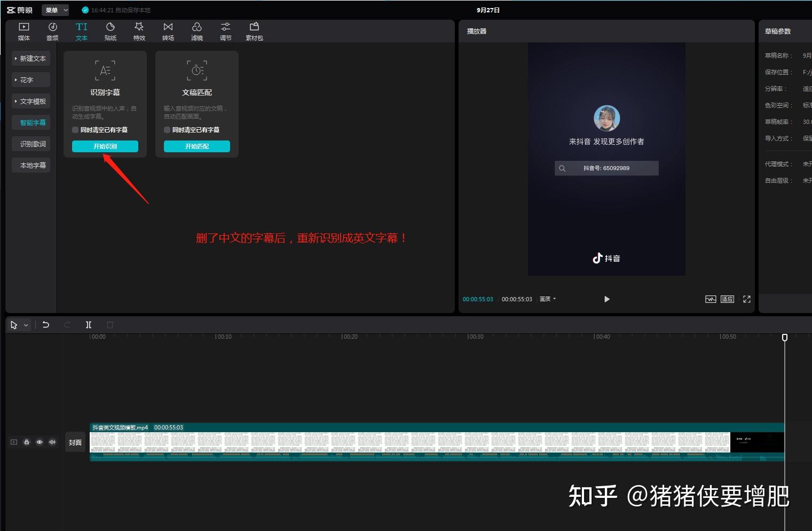
Task: Select 智能字幕 in the sidebar
Action: click(31, 122)
